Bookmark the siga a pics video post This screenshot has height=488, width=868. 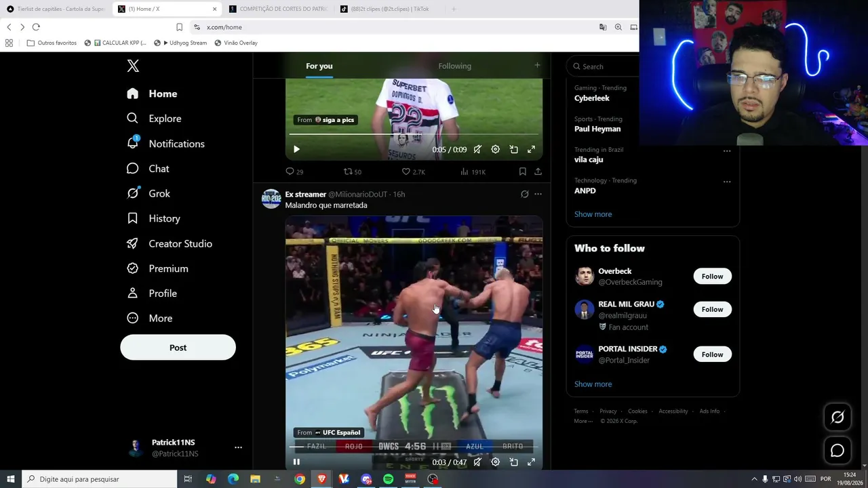pos(522,171)
